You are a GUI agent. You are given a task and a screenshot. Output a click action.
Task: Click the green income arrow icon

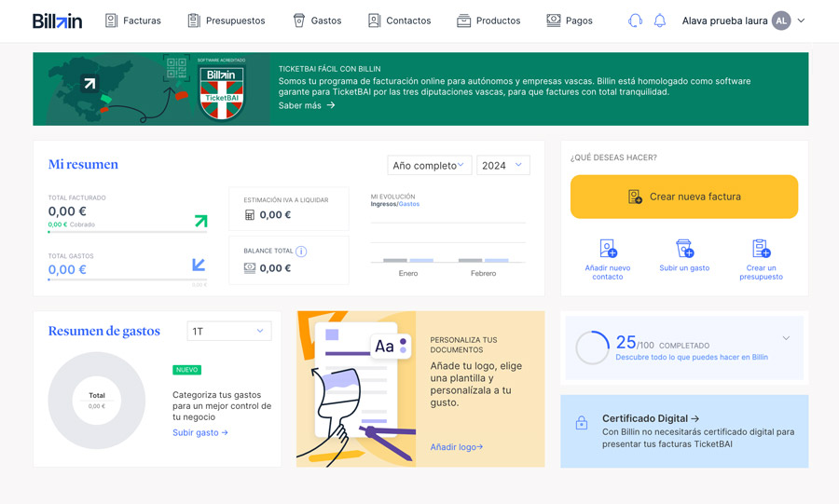[x=201, y=221]
